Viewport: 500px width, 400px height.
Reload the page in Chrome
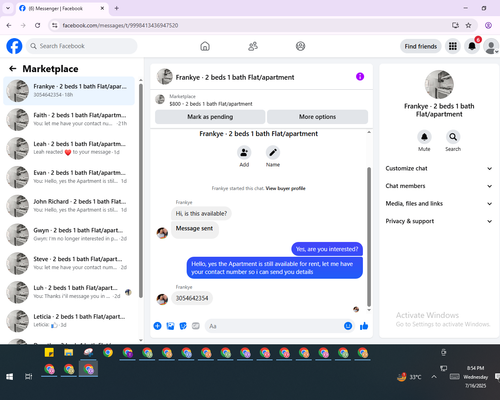(x=37, y=25)
